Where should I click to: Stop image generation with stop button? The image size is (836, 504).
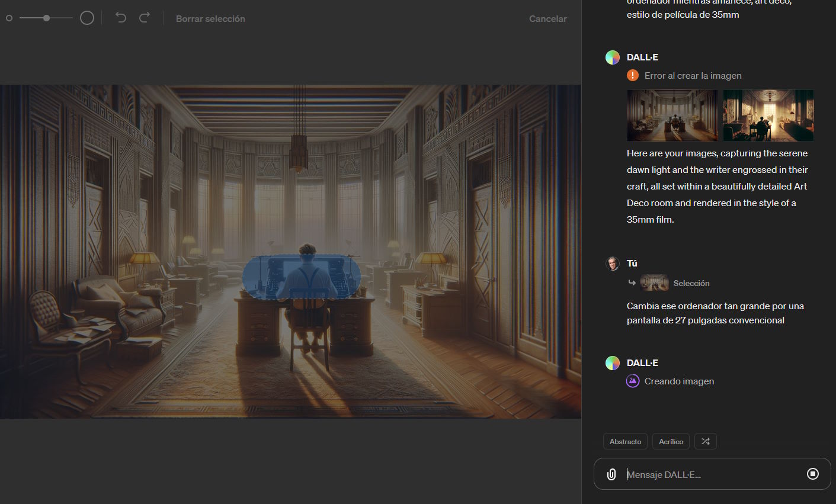pos(813,474)
